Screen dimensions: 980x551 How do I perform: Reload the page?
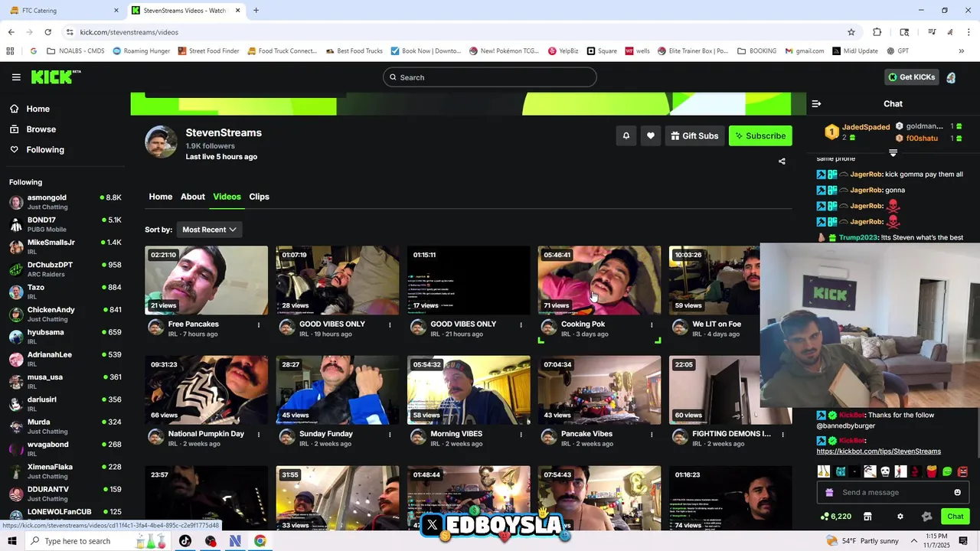47,32
